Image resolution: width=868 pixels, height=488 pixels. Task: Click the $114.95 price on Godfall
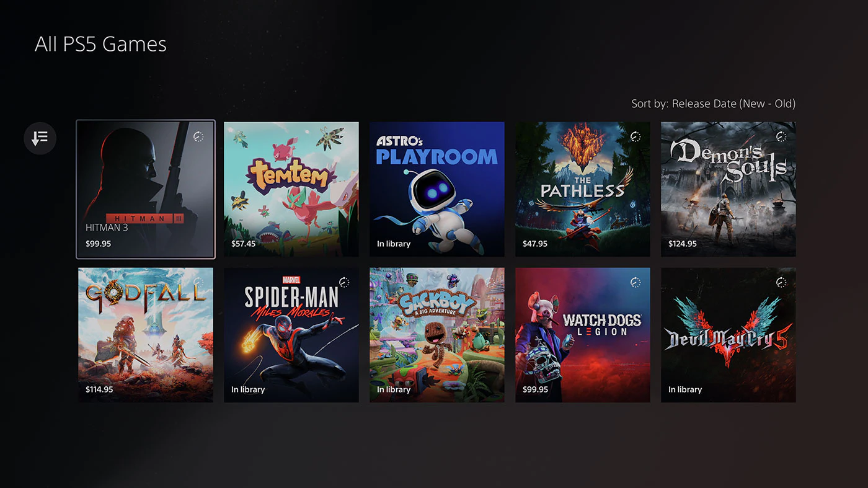(99, 389)
